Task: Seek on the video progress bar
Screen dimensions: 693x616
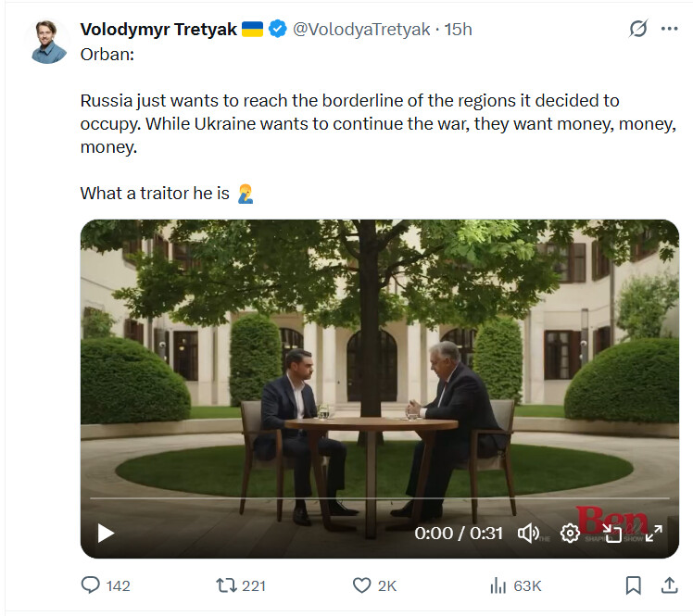Action: [x=380, y=498]
